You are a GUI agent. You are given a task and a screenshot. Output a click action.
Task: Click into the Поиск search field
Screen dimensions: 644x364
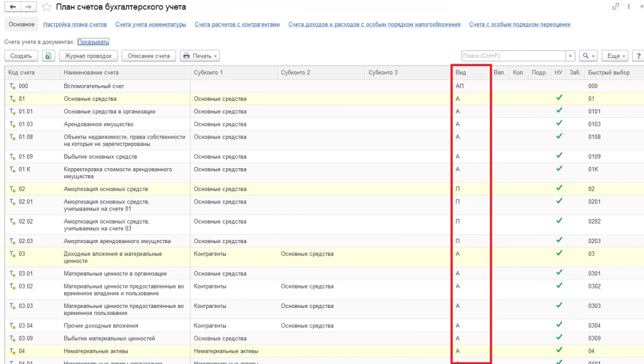pyautogui.click(x=514, y=56)
